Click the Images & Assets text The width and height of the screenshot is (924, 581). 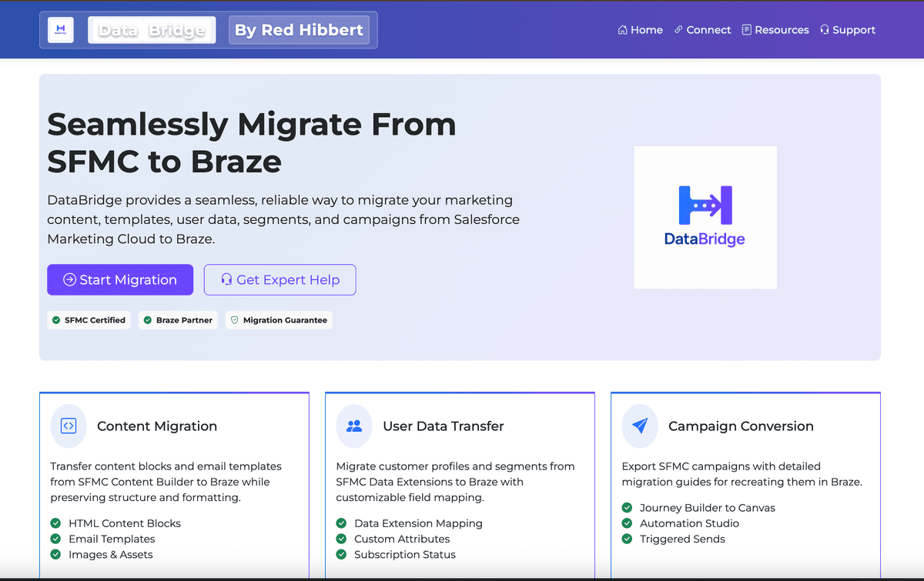pos(111,554)
